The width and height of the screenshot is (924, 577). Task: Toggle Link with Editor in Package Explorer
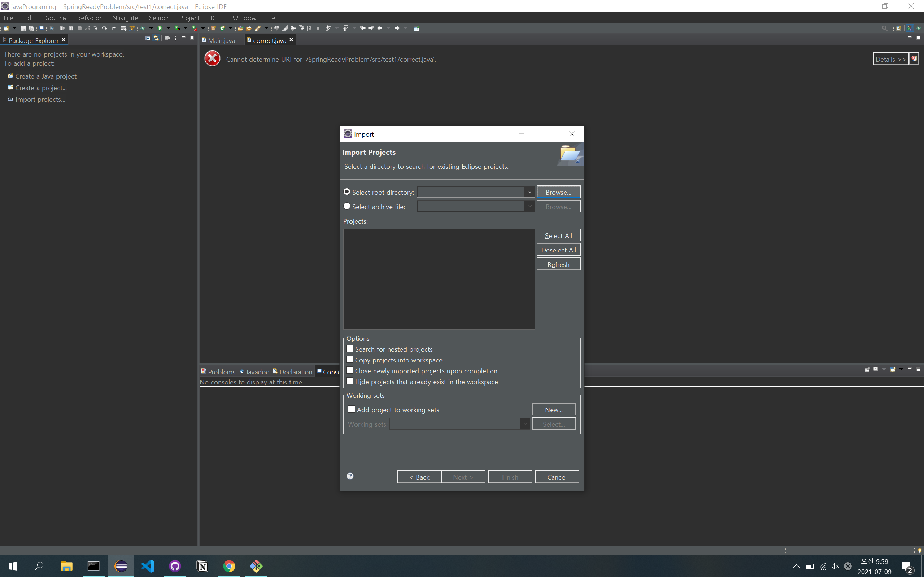[156, 38]
